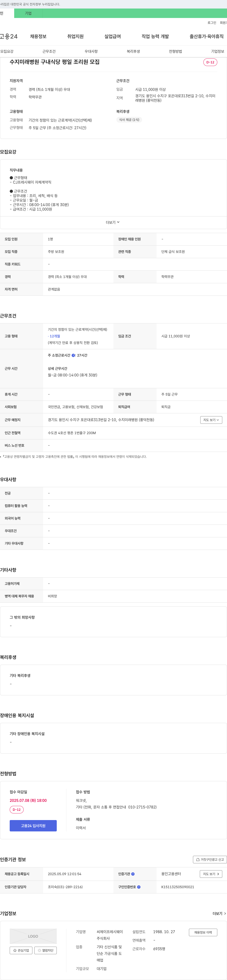The width and height of the screenshot is (227, 980).
Task: Click the blue 12개월 contract period text
Action: click(x=55, y=336)
